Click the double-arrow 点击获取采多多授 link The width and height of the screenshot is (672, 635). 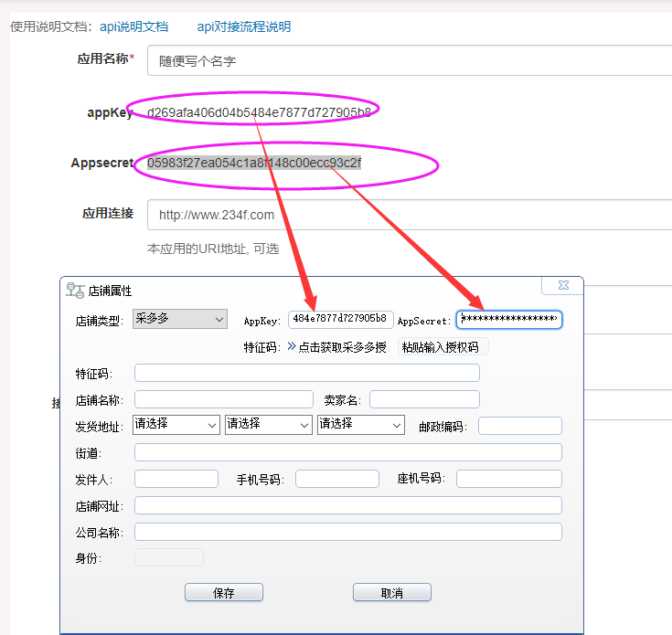pos(337,347)
